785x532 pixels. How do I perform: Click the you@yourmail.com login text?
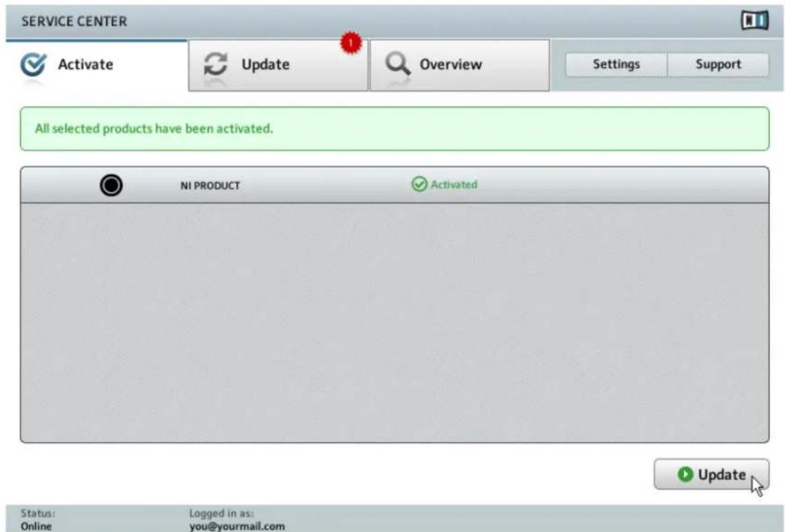tap(237, 526)
